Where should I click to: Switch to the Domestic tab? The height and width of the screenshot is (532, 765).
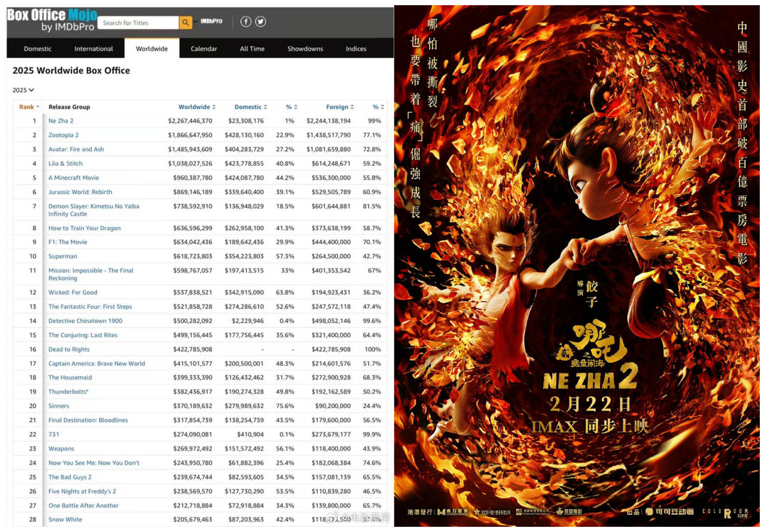click(x=38, y=49)
